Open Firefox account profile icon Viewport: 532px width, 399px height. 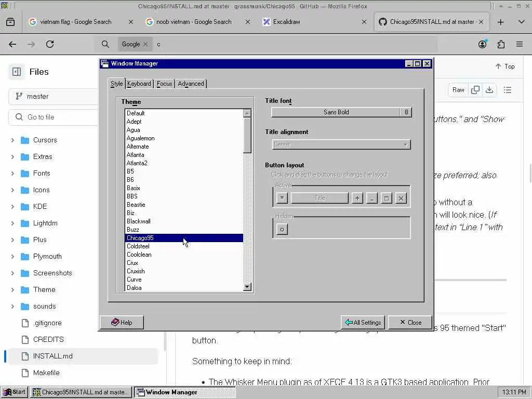tap(483, 44)
